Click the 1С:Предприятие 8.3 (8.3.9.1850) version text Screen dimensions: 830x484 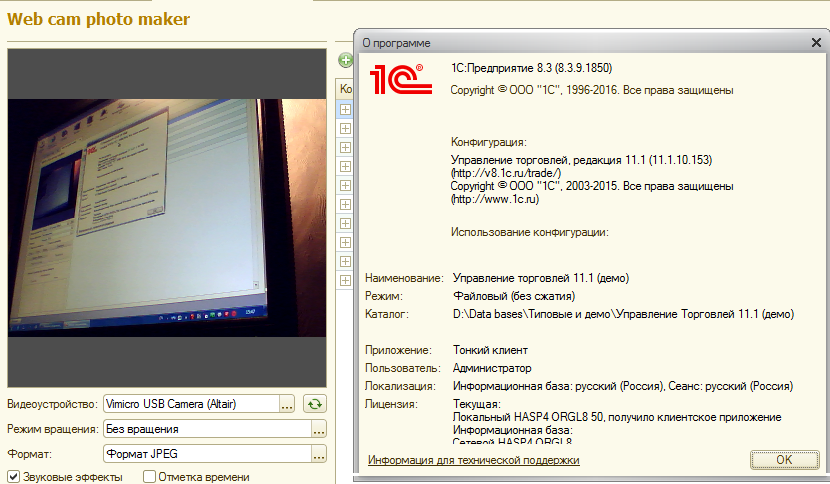pyautogui.click(x=531, y=68)
